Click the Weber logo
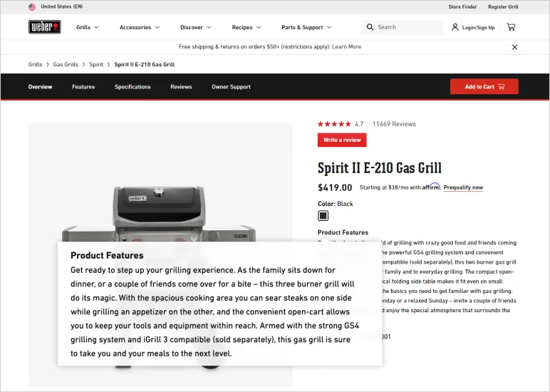Image resolution: width=550 pixels, height=392 pixels. coord(45,27)
